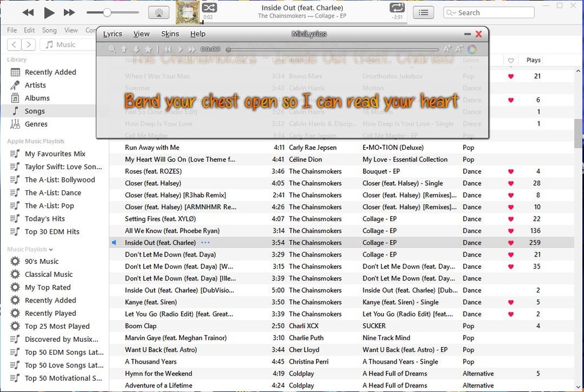
Task: Toggle love heart on Kanye (feat. Siren) row
Action: pyautogui.click(x=510, y=303)
